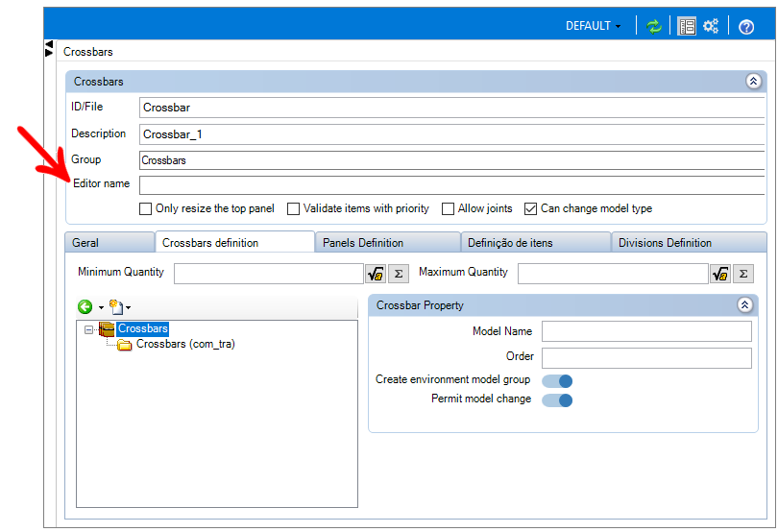Check Validate items with priority
The image size is (778, 532).
[x=294, y=209]
